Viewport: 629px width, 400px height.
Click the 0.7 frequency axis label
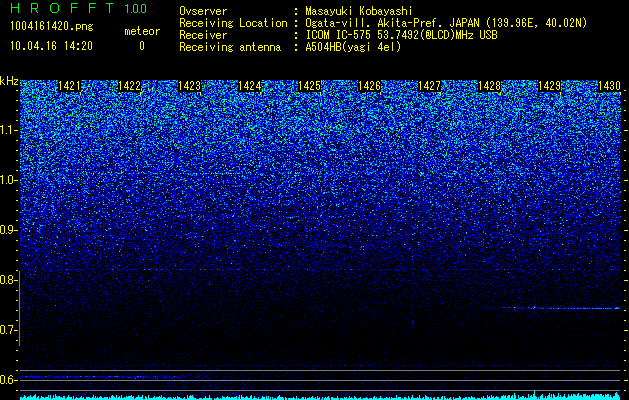pyautogui.click(x=8, y=330)
